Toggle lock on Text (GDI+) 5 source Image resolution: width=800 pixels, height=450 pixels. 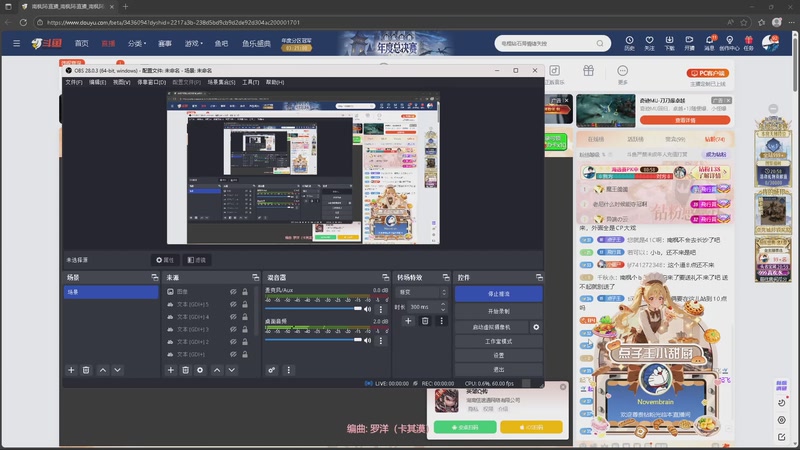click(245, 305)
